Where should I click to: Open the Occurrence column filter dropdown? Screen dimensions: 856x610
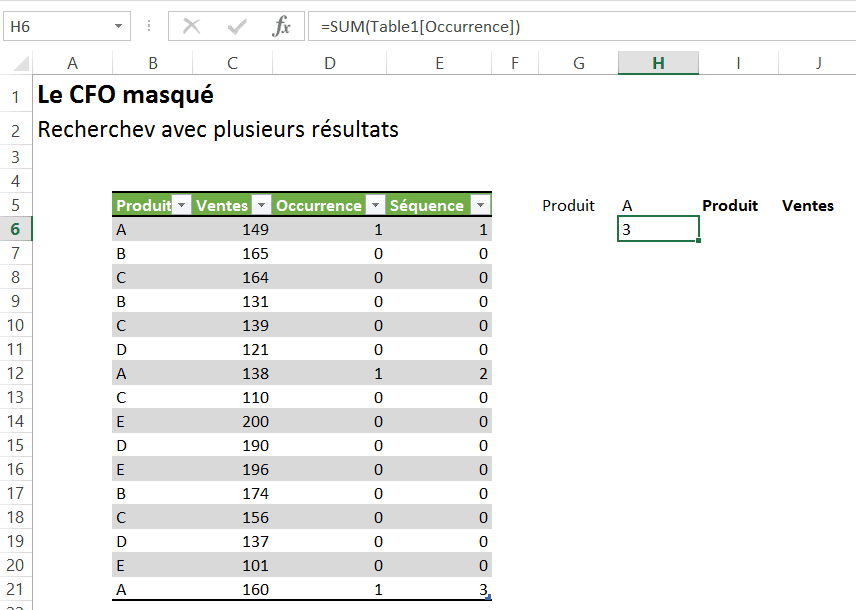click(x=375, y=205)
